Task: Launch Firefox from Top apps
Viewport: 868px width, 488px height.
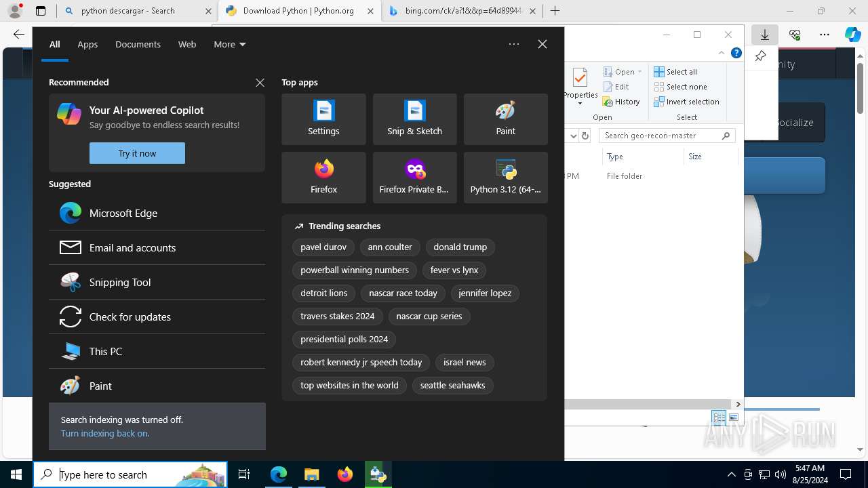Action: coord(323,178)
